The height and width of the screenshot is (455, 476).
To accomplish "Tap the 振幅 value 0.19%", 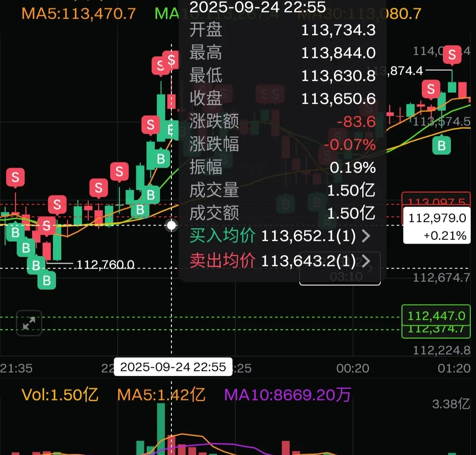I will (x=353, y=168).
